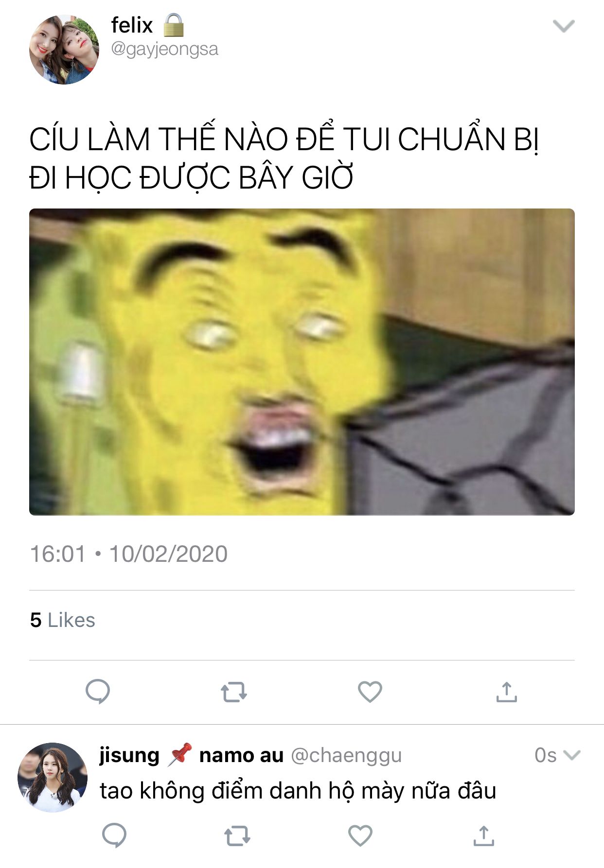Open jisung's profile avatar
Image resolution: width=604 pixels, height=868 pixels.
[53, 777]
